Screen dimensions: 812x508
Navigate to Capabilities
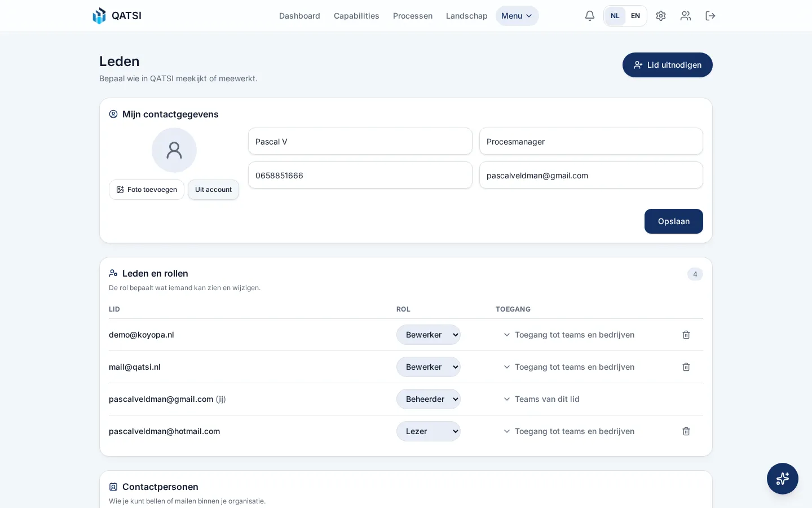(x=356, y=16)
